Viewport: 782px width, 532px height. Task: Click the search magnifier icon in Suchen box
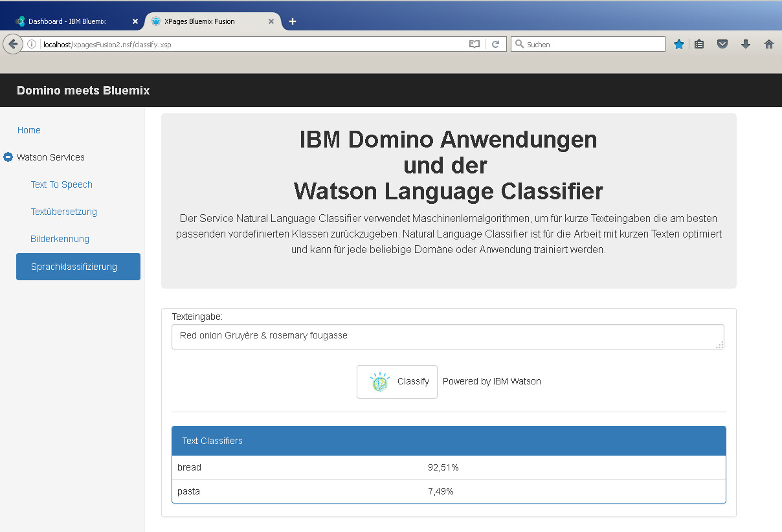coord(519,44)
